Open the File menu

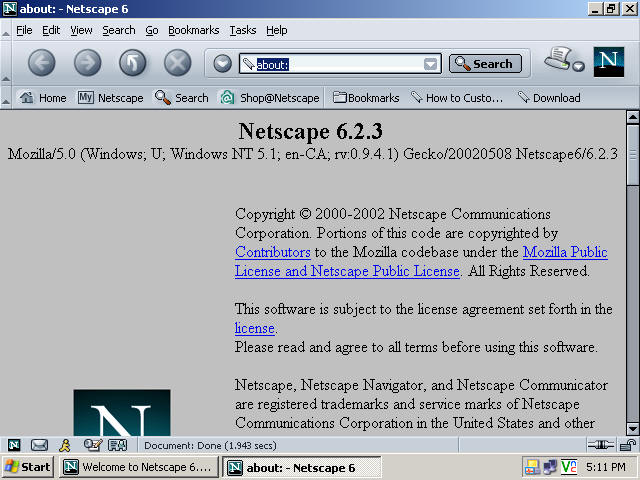[x=24, y=31]
